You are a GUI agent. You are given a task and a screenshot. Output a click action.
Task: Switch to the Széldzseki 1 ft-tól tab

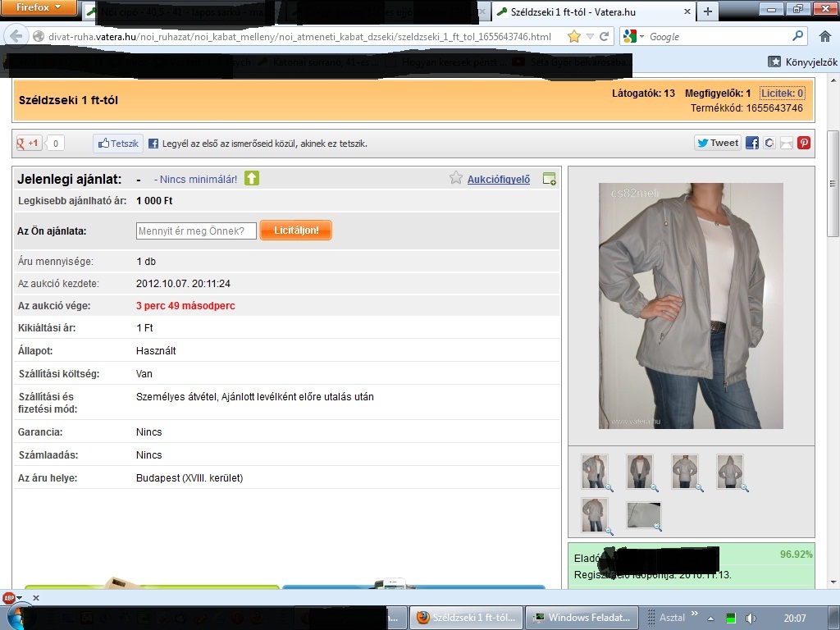click(x=593, y=11)
